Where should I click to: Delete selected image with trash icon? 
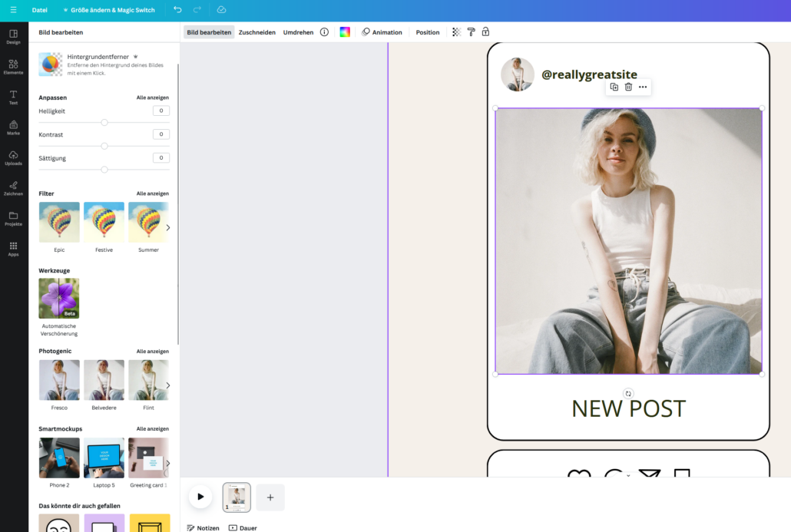coord(628,88)
